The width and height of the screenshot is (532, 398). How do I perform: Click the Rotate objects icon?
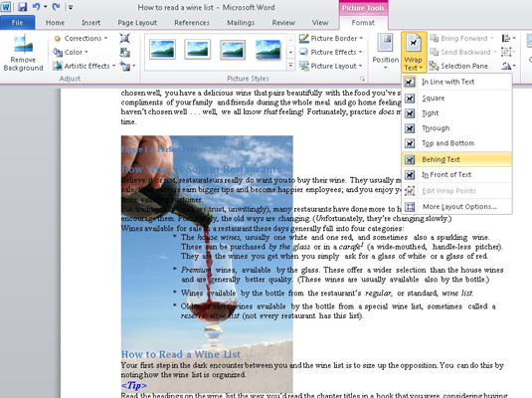[x=506, y=66]
